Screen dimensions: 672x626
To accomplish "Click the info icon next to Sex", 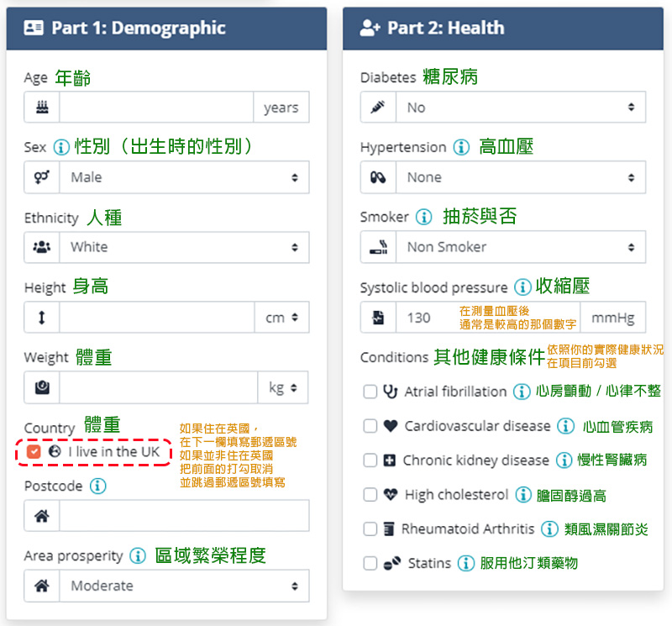I will coord(61,147).
